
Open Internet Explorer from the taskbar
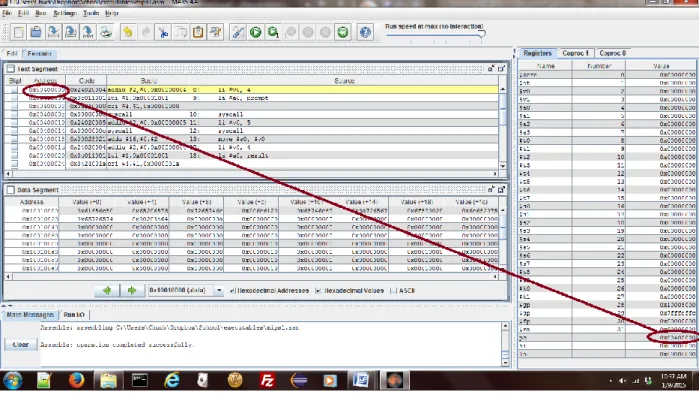pos(172,380)
